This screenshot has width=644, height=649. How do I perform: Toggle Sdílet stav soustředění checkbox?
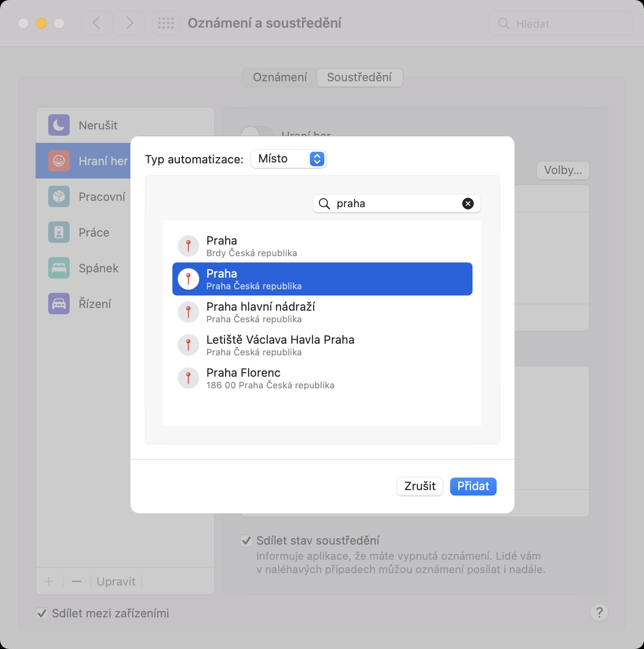246,541
